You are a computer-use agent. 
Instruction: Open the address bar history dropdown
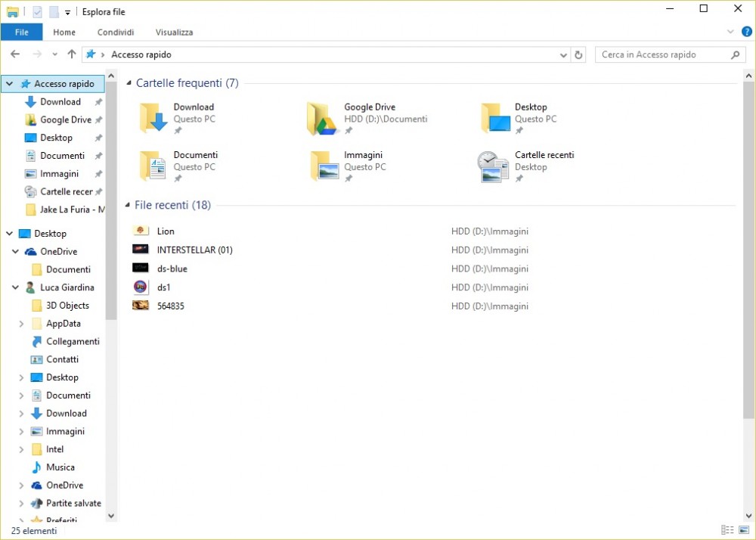pyautogui.click(x=563, y=55)
